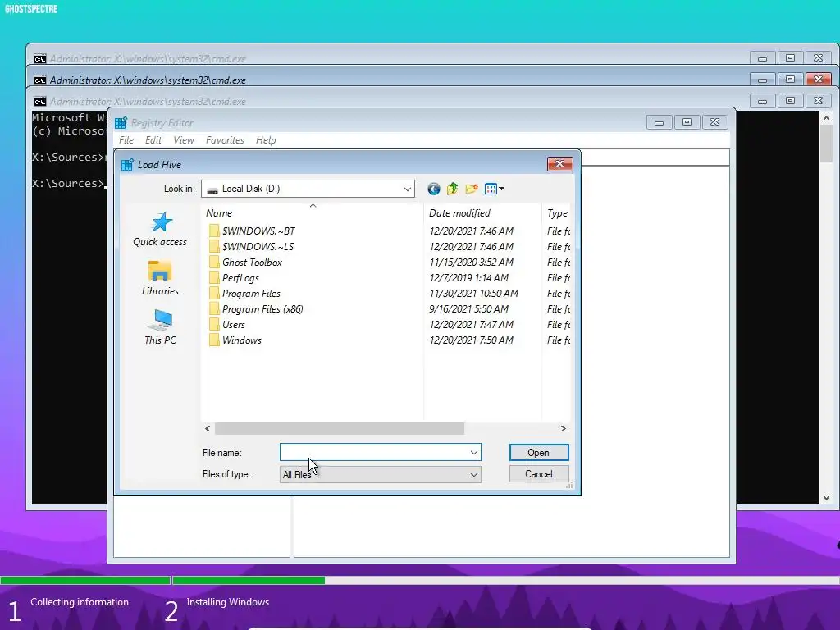840x630 pixels.
Task: Close the active Administrator cmd window
Action: coord(818,80)
